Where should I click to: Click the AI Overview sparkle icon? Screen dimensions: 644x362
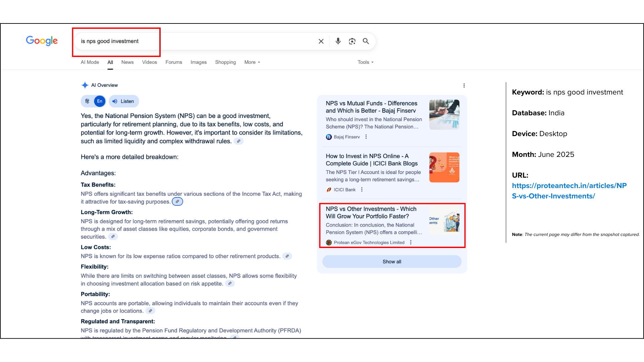[x=85, y=85]
